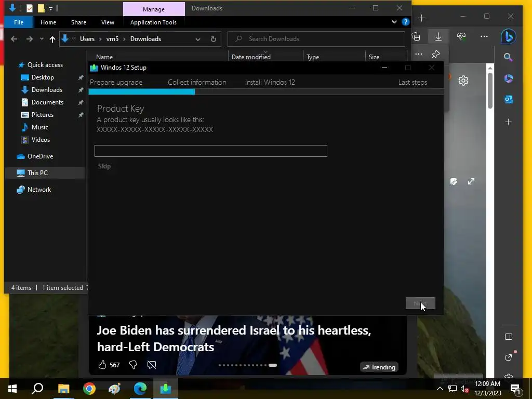Viewport: 532px width, 399px height.
Task: Sort by the Name column header
Action: click(x=104, y=57)
